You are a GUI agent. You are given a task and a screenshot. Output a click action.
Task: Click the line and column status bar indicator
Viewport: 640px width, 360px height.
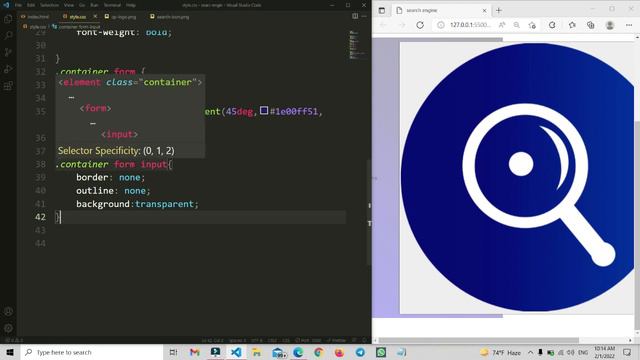pyautogui.click(x=212, y=340)
